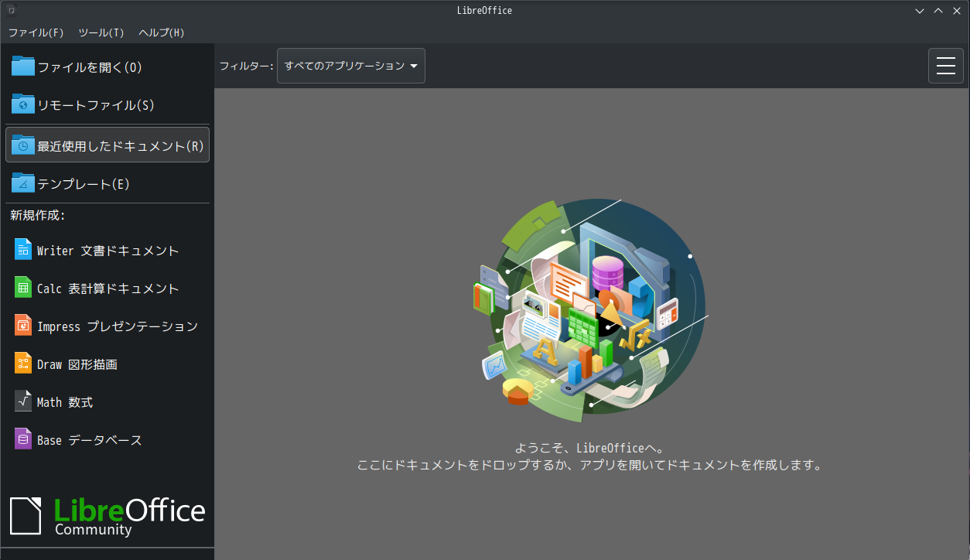Maximize the LibreOffice window
Viewport: 970px width, 560px height.
938,11
